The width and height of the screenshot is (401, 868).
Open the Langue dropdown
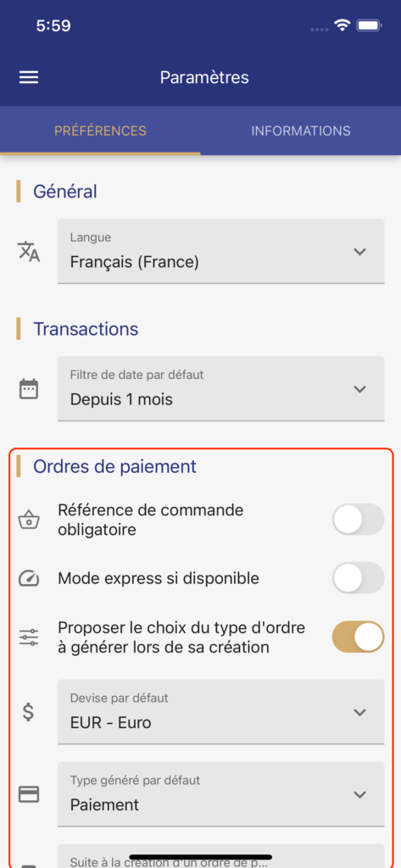pos(221,251)
